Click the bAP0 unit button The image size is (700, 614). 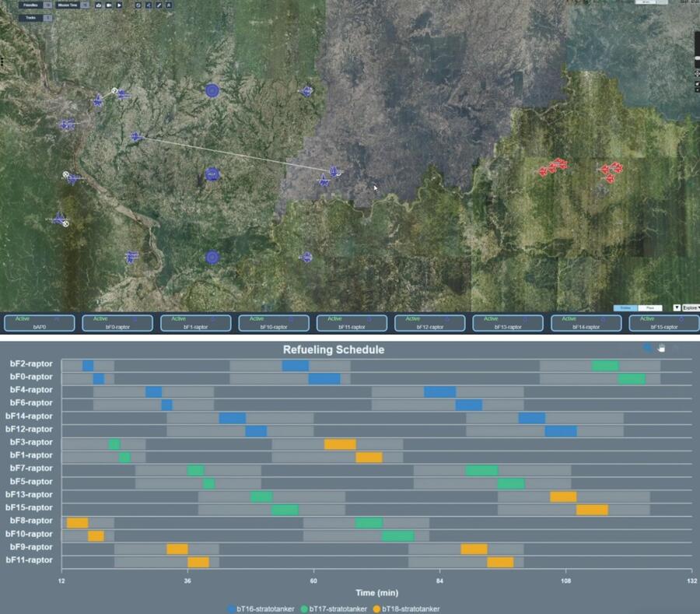coord(39,322)
